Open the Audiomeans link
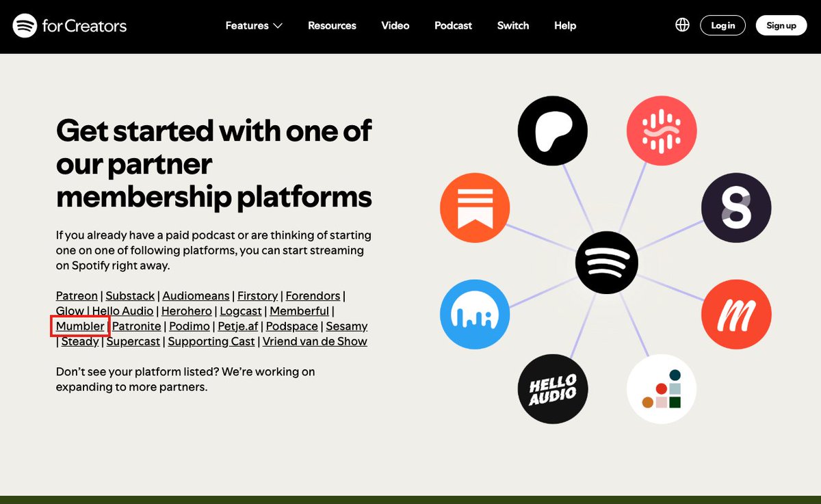The image size is (821, 504). 196,295
